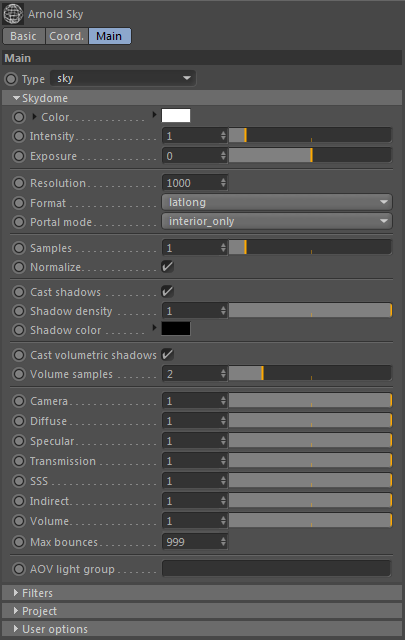Click the keyframe circle beside Intensity
405x640 pixels.
coord(19,136)
